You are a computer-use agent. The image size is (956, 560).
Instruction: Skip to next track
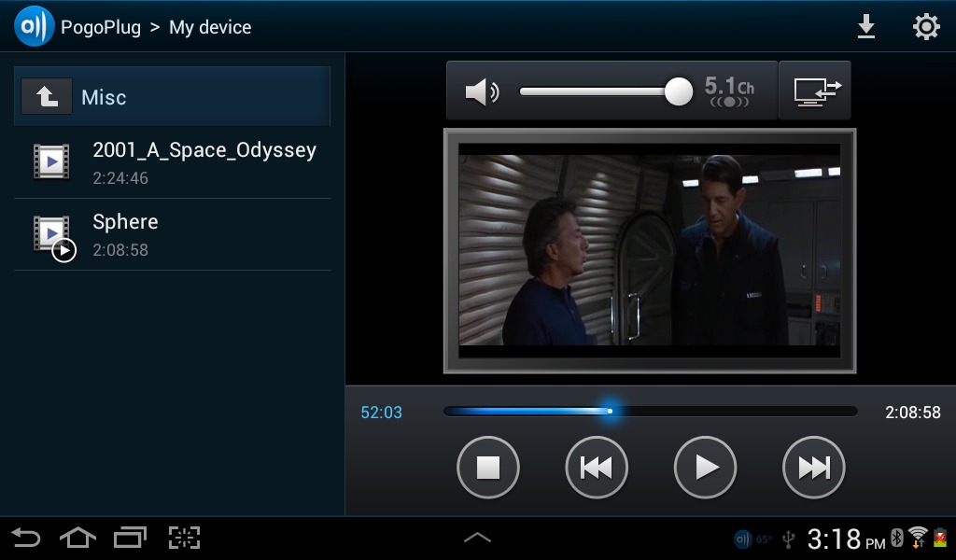click(x=813, y=468)
